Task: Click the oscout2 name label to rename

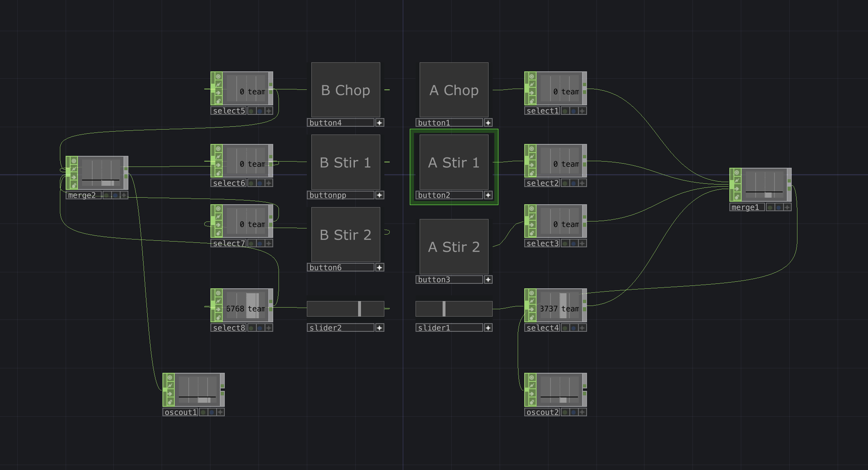Action: [542, 412]
